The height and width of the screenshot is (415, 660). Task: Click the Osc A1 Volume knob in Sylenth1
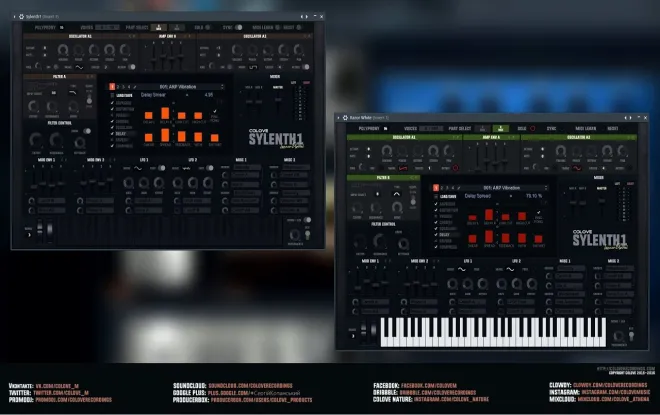pyautogui.click(x=63, y=50)
